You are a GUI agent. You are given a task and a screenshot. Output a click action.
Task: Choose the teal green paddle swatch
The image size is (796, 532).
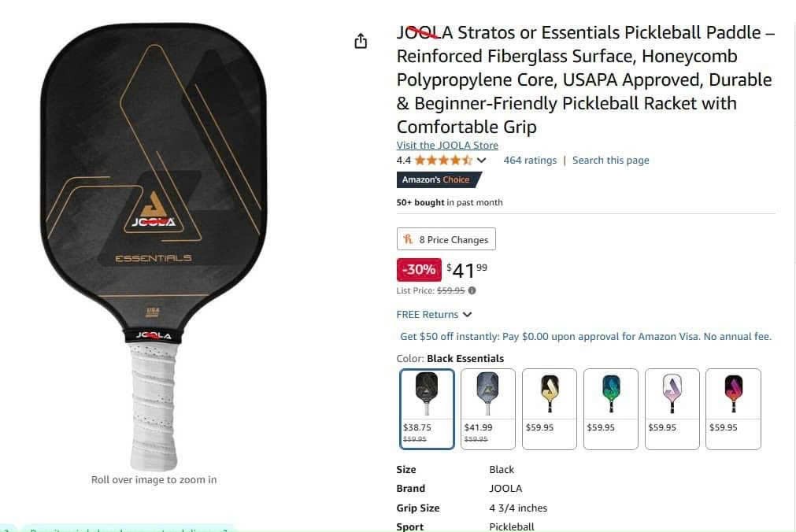coord(611,409)
